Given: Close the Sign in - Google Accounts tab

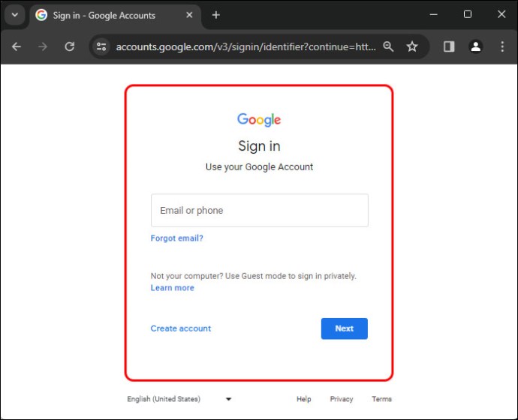Looking at the screenshot, I should click(189, 15).
